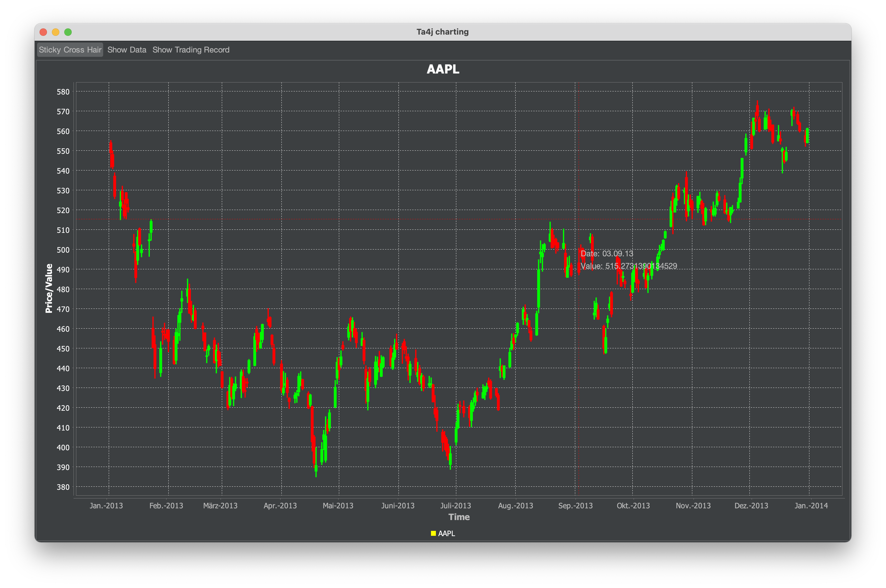Click the yellow minimize window button
This screenshot has height=588, width=886.
(x=56, y=32)
